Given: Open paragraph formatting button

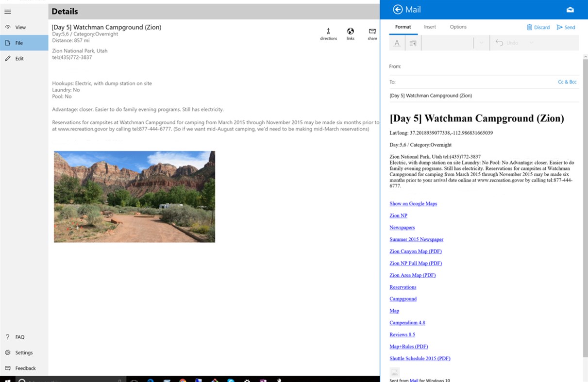Looking at the screenshot, I should (413, 43).
